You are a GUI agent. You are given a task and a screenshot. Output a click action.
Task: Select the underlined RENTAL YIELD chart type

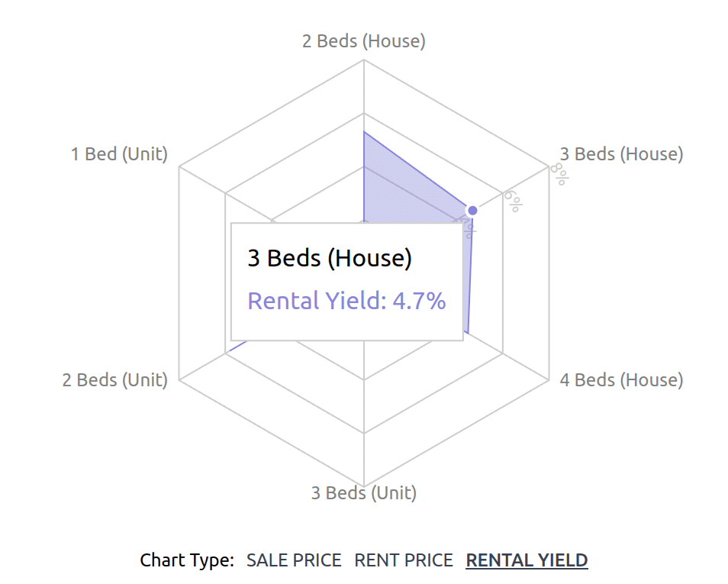pos(527,560)
